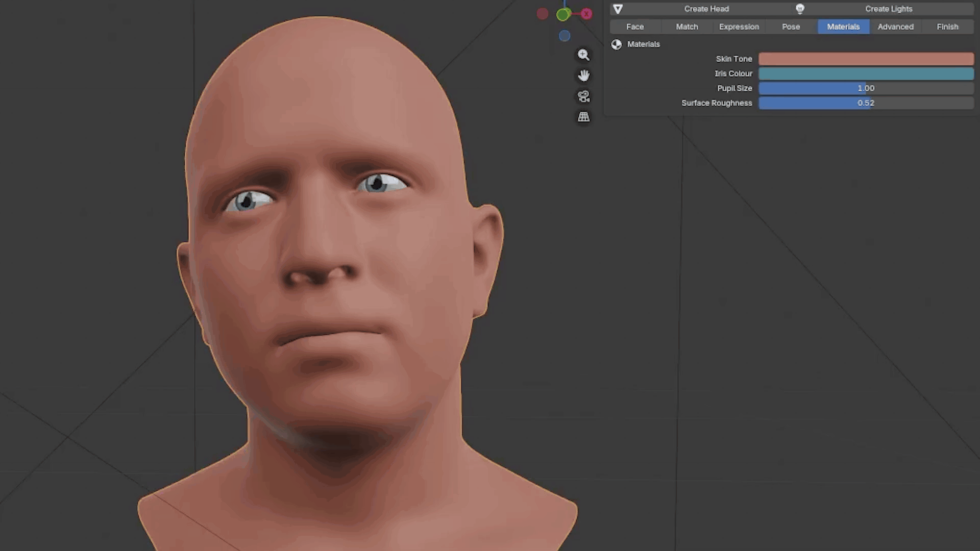
Task: Click the blue Z axis gizmo circle
Action: [x=564, y=36]
